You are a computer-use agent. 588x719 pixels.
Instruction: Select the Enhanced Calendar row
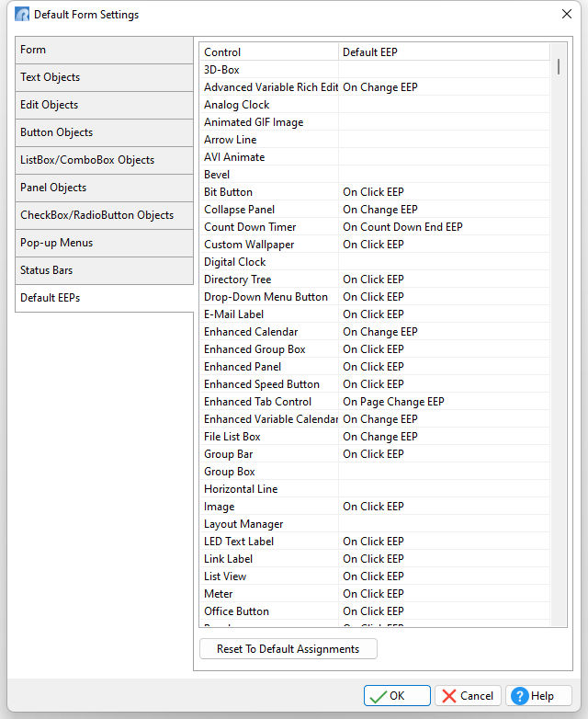click(375, 332)
